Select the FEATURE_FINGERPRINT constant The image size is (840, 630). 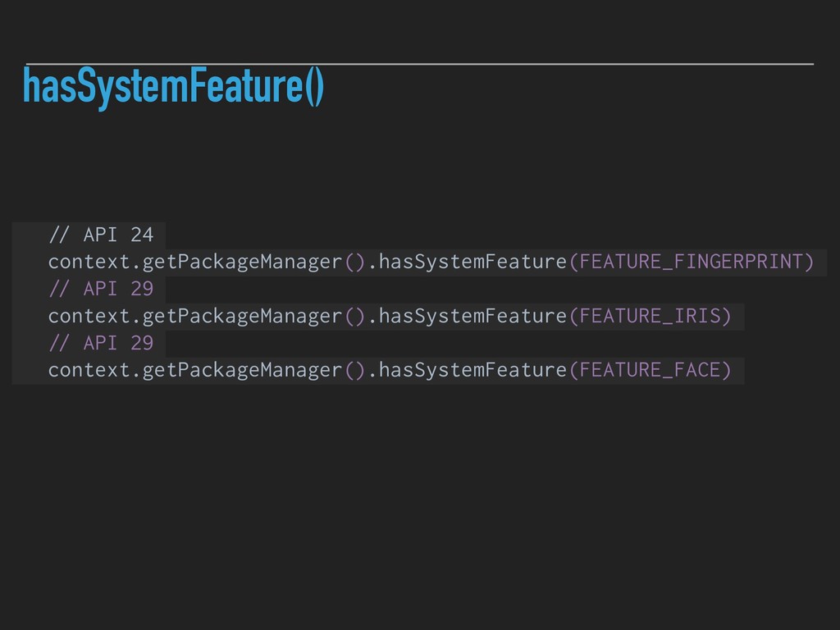click(692, 262)
